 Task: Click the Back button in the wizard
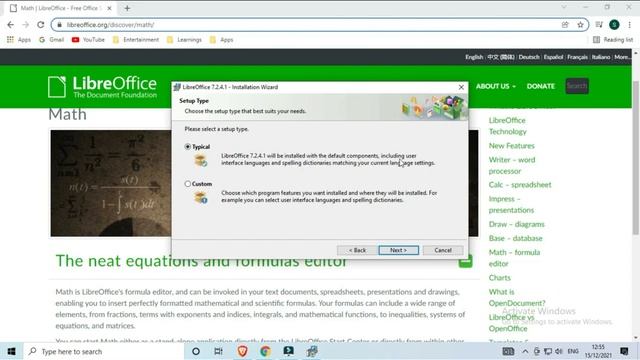(x=357, y=250)
